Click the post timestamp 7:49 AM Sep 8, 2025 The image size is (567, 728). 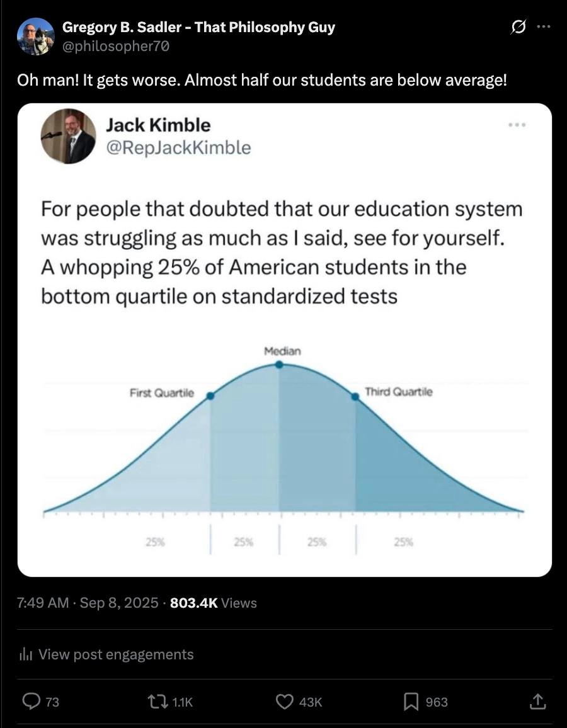coord(88,603)
